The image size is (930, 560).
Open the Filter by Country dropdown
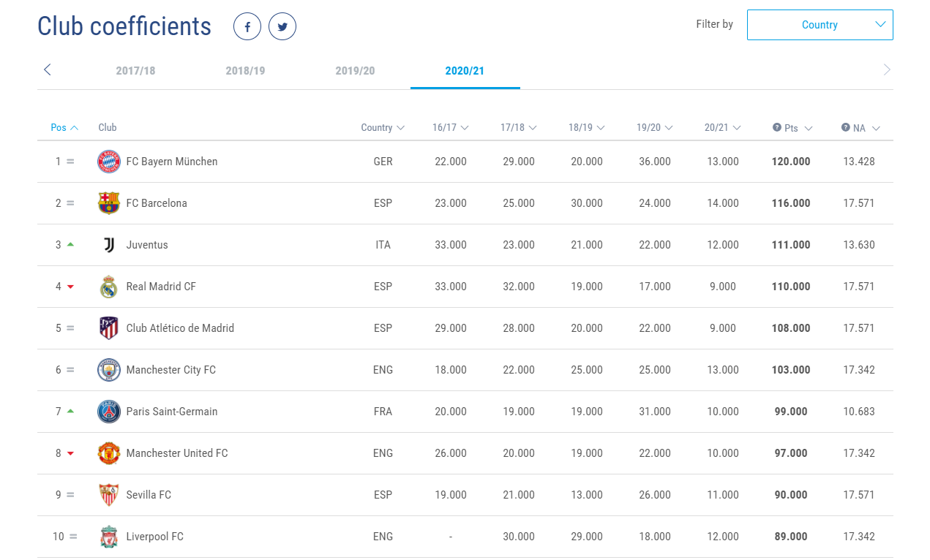pyautogui.click(x=820, y=25)
